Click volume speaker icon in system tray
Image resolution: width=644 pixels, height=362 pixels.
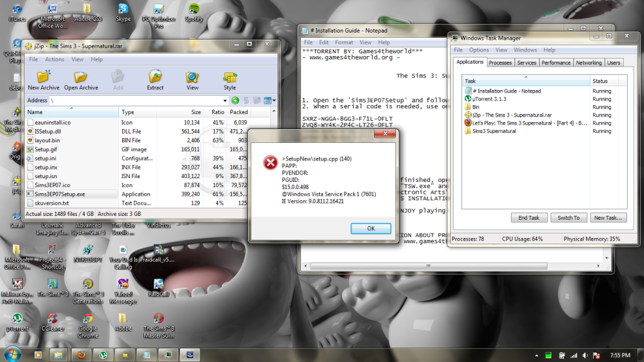click(x=585, y=356)
